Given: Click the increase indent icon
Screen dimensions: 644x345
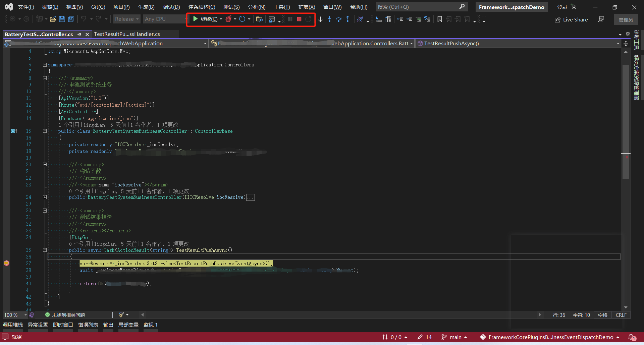Looking at the screenshot, I should 409,19.
